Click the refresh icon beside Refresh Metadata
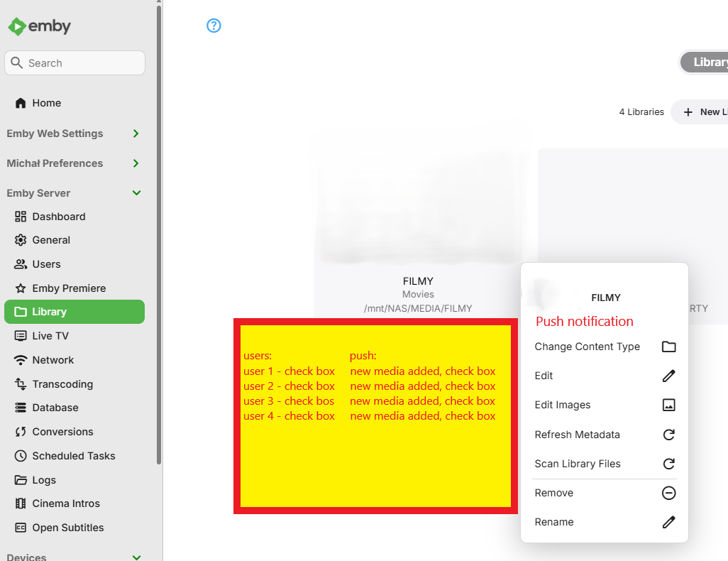 (668, 435)
